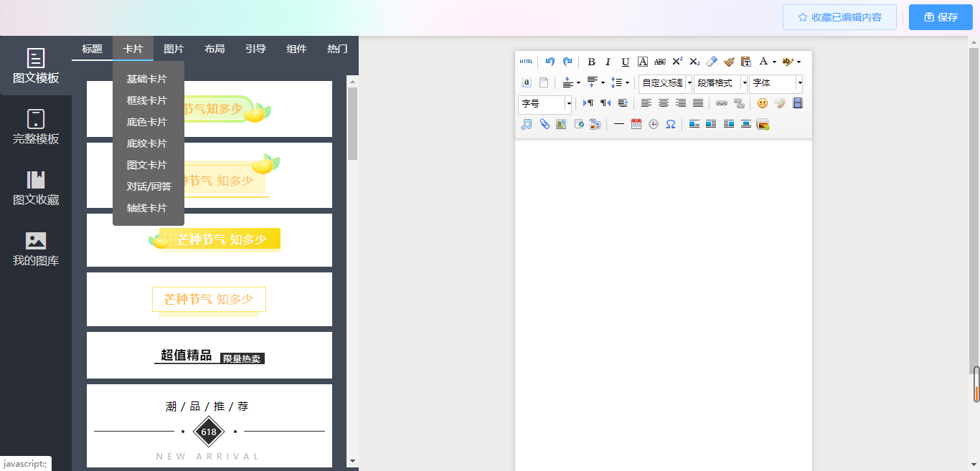Screen dimensions: 980x471
Task: Click the 收藏已编辑内容 button
Action: [839, 17]
